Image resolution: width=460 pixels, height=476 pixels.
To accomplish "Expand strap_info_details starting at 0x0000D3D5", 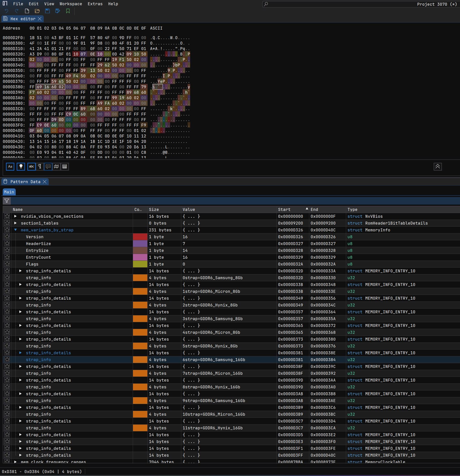I will click(21, 435).
